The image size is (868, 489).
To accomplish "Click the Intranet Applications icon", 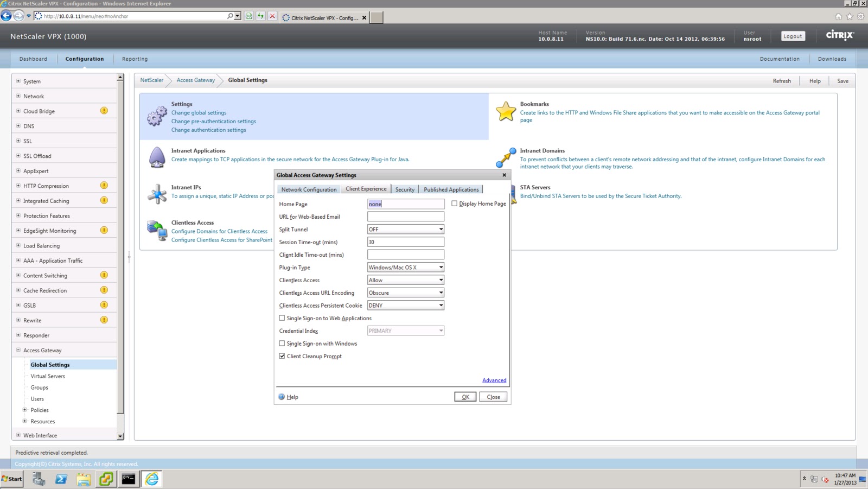I will (x=157, y=157).
